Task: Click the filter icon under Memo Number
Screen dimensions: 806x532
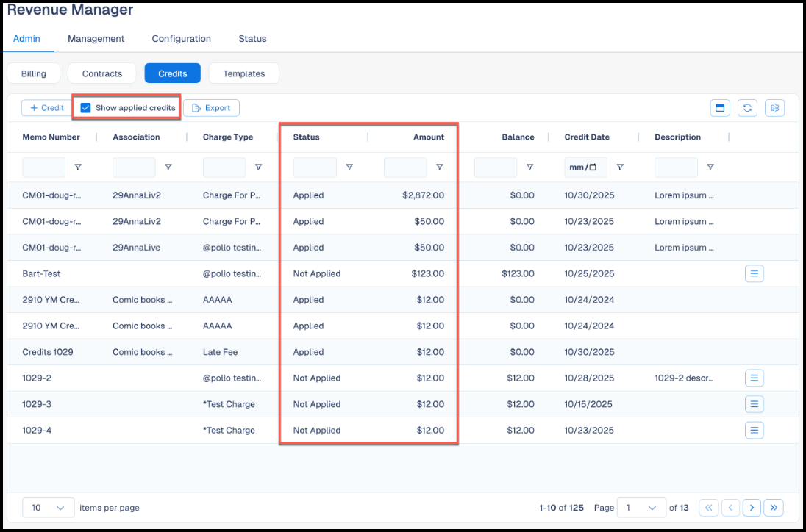Action: (x=78, y=167)
